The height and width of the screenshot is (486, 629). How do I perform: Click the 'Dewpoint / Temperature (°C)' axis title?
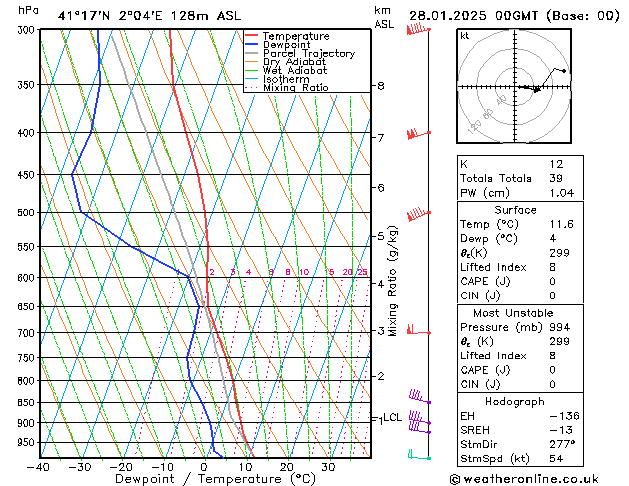tap(215, 479)
